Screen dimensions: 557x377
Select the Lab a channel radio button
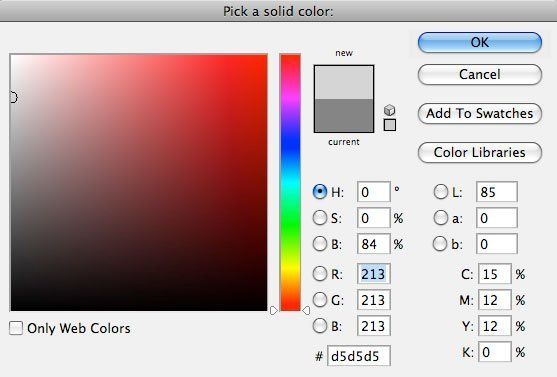(x=440, y=218)
